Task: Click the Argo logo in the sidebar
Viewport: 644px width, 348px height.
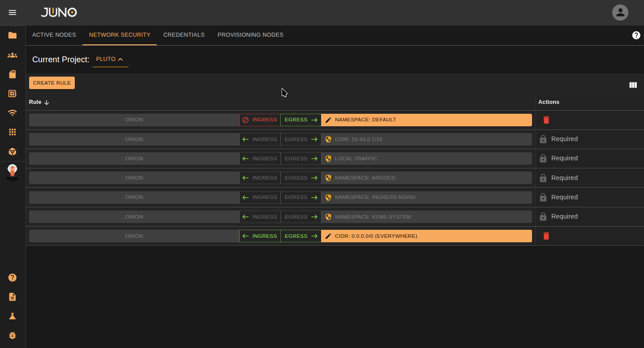Action: [x=13, y=173]
